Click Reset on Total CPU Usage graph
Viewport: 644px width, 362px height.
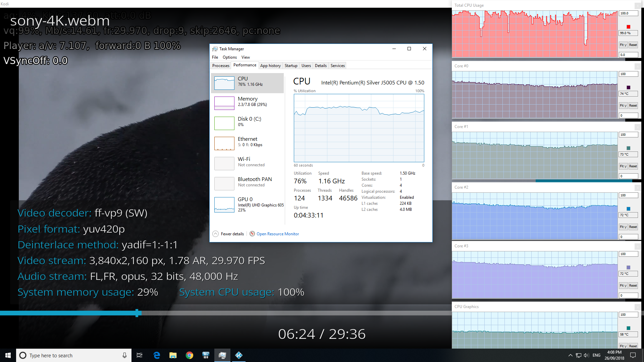point(633,45)
